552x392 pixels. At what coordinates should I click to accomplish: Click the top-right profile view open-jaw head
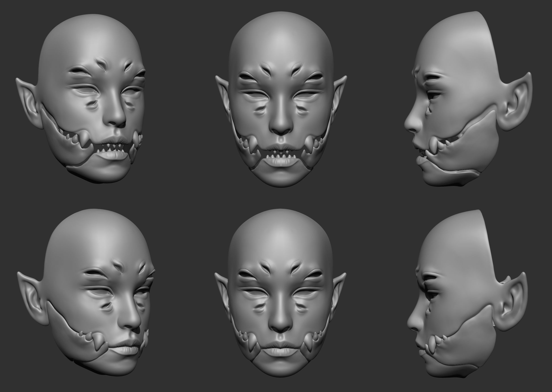(x=458, y=101)
